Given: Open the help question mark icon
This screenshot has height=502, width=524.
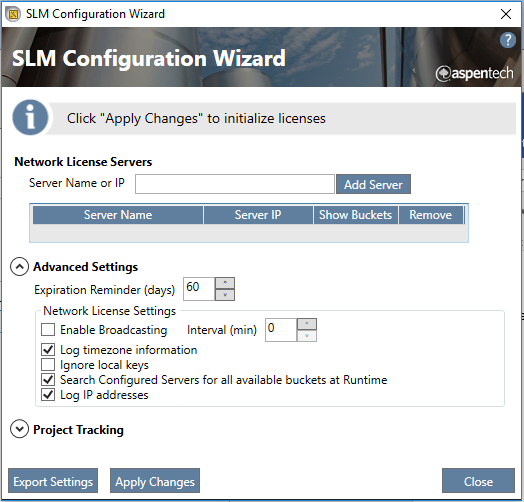Looking at the screenshot, I should (x=508, y=40).
